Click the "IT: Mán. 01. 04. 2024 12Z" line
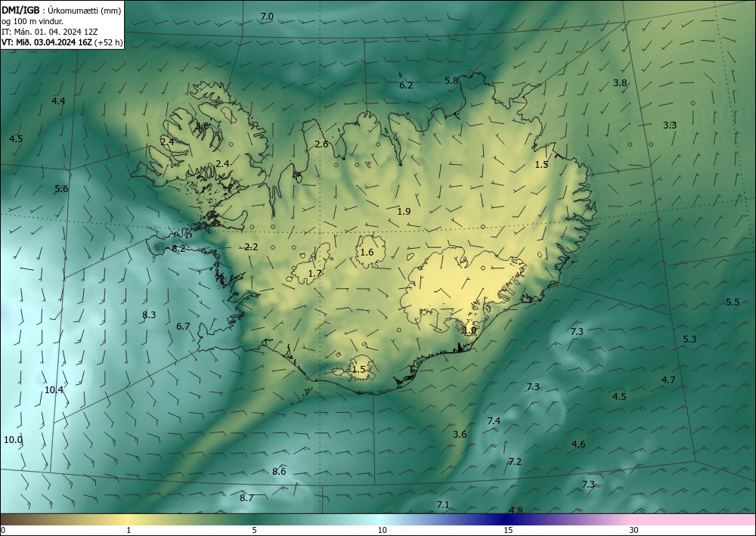Viewport: 756px width, 536px height. click(x=50, y=32)
